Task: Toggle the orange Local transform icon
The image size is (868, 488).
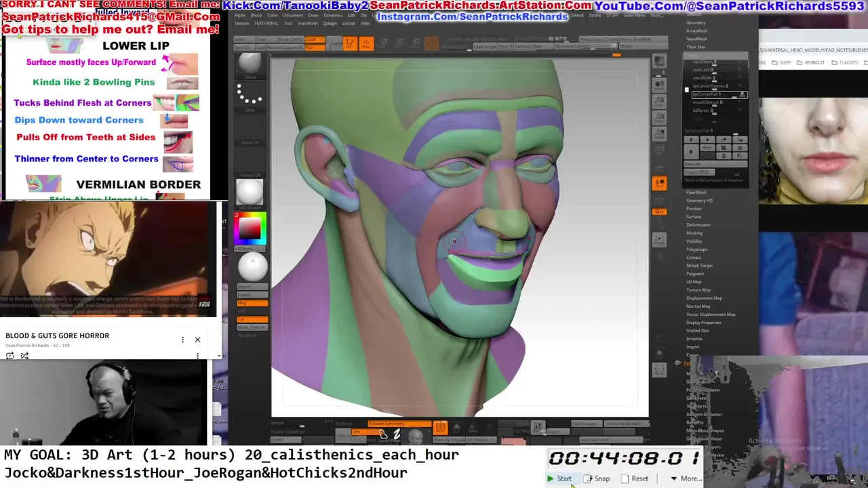Action: point(659,183)
